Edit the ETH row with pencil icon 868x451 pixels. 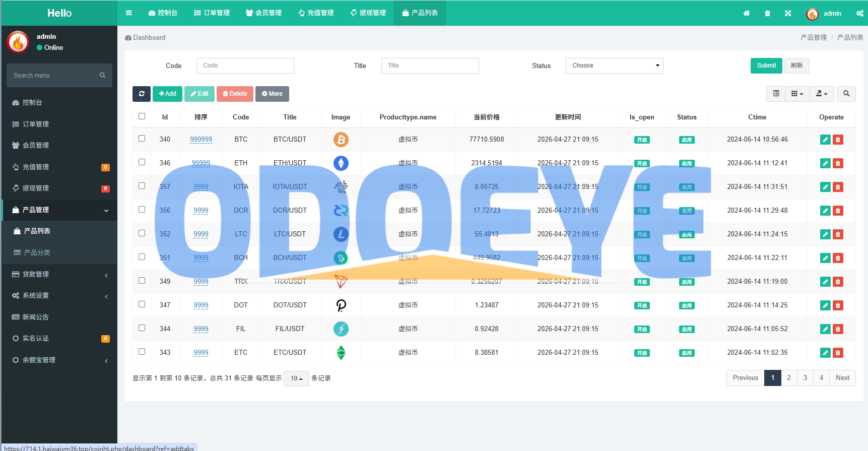pyautogui.click(x=825, y=163)
